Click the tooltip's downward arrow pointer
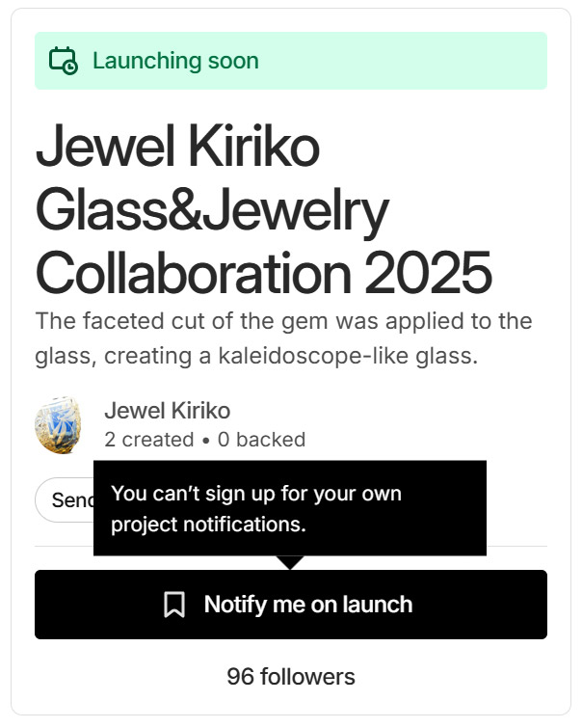Viewport: 582px width, 728px height. click(x=290, y=562)
